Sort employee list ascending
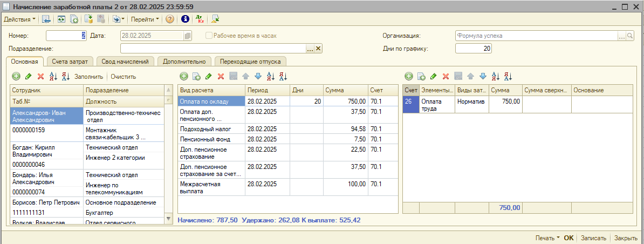The width and height of the screenshot is (644, 244). (x=53, y=77)
